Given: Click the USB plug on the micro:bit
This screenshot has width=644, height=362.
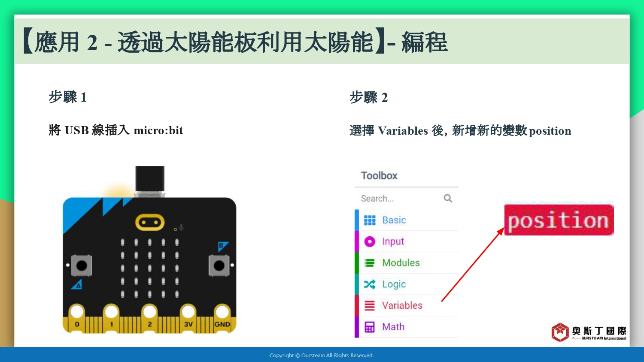Looking at the screenshot, I should pos(150,179).
